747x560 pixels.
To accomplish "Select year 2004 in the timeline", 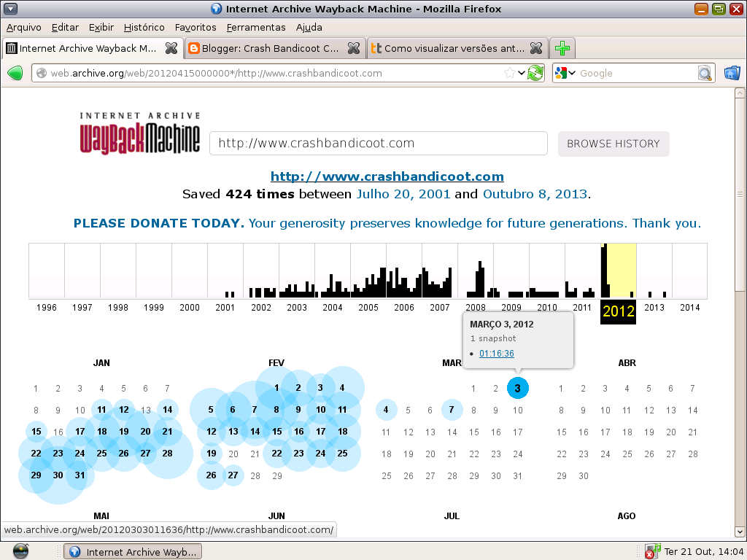I will pos(333,307).
